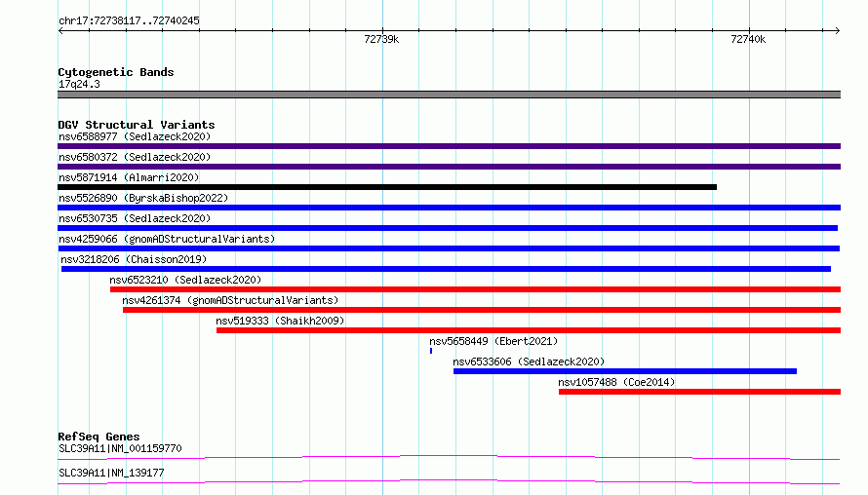
Task: Open variant nsv6523210 (Sedlazeck2020) label
Action: 185,280
